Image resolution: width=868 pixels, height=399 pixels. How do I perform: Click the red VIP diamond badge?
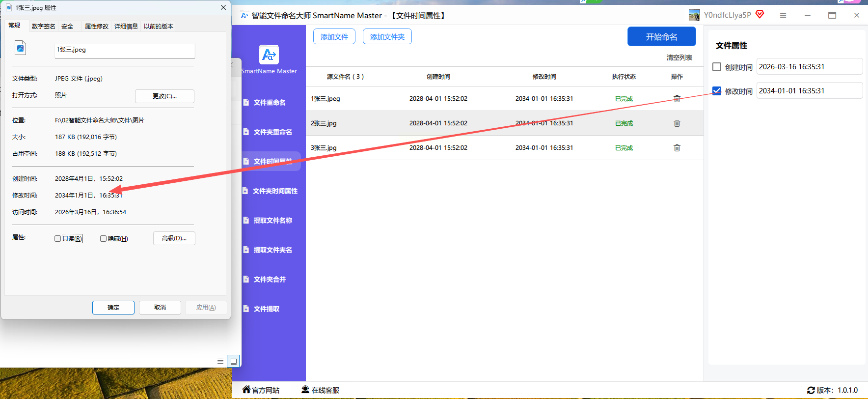[x=760, y=14]
